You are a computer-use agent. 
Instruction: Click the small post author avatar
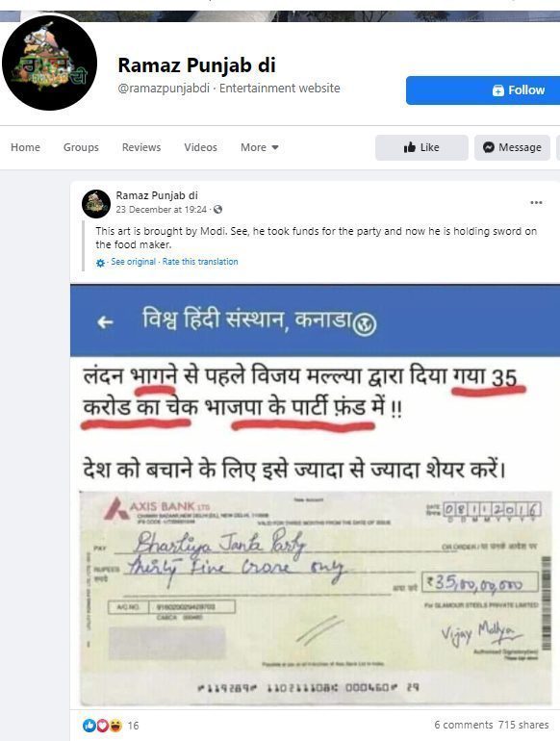click(x=96, y=204)
